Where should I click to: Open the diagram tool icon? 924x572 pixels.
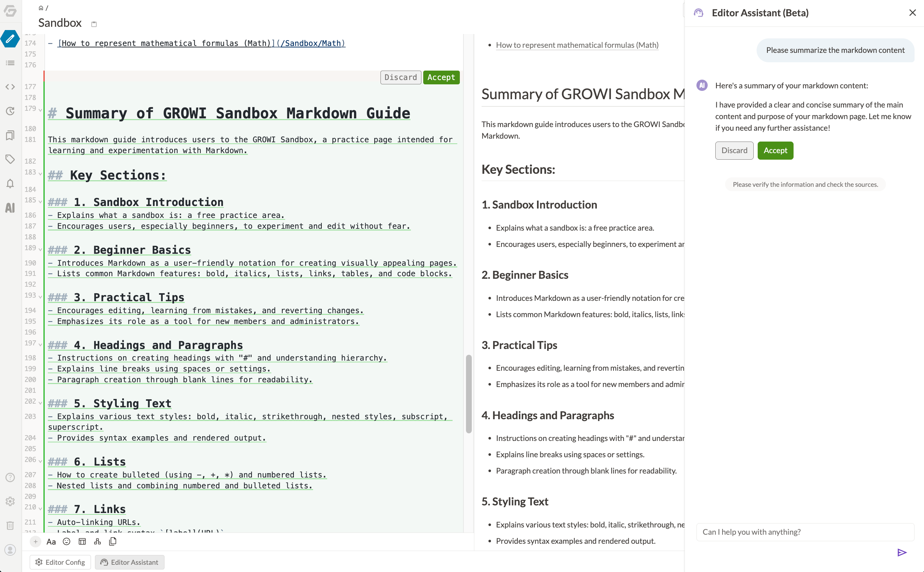(97, 541)
